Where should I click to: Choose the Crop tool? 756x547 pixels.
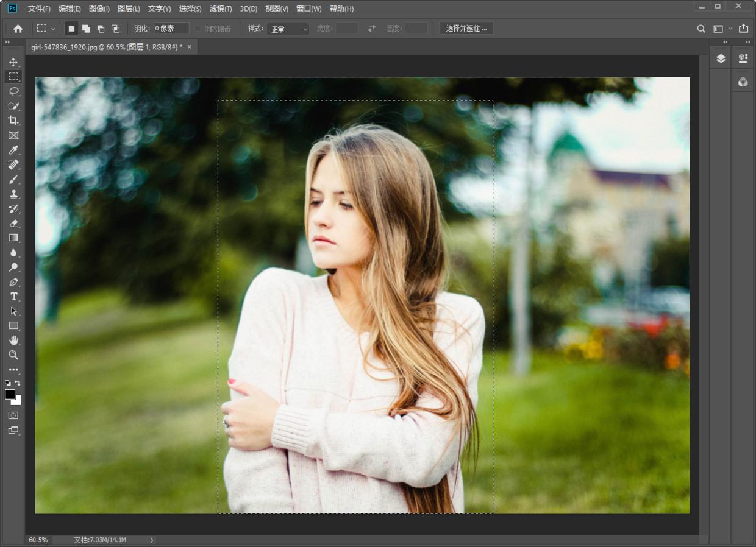13,121
